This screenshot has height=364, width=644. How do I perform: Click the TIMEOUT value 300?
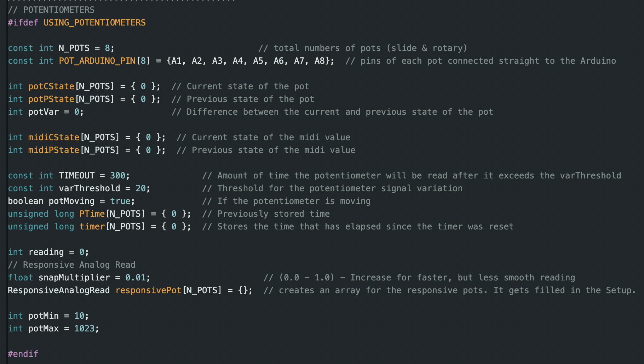[x=117, y=176]
